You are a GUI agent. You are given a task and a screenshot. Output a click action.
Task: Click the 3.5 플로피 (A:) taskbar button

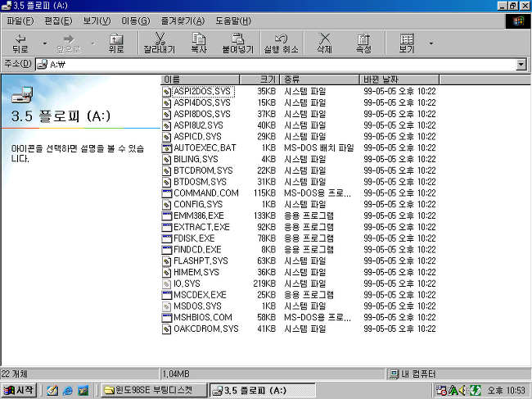point(262,390)
